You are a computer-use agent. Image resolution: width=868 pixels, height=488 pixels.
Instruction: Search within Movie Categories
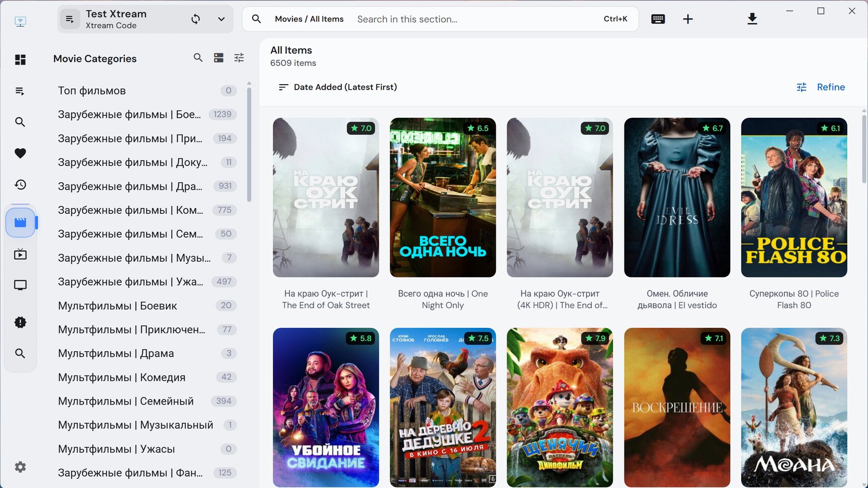tap(198, 58)
